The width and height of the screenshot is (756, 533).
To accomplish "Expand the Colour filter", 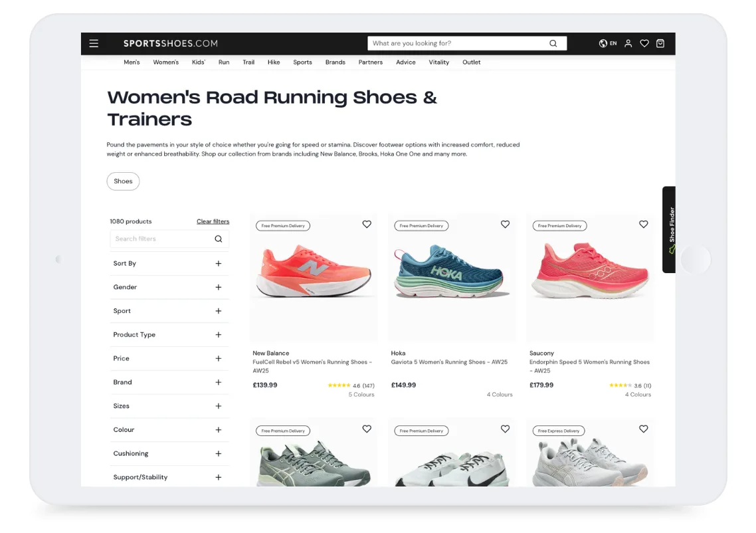I will tap(169, 430).
